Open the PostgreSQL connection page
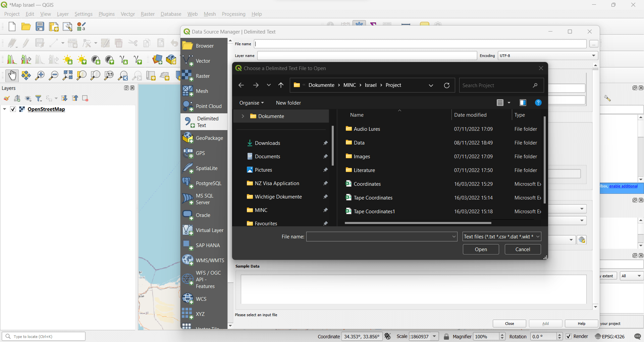 point(204,183)
